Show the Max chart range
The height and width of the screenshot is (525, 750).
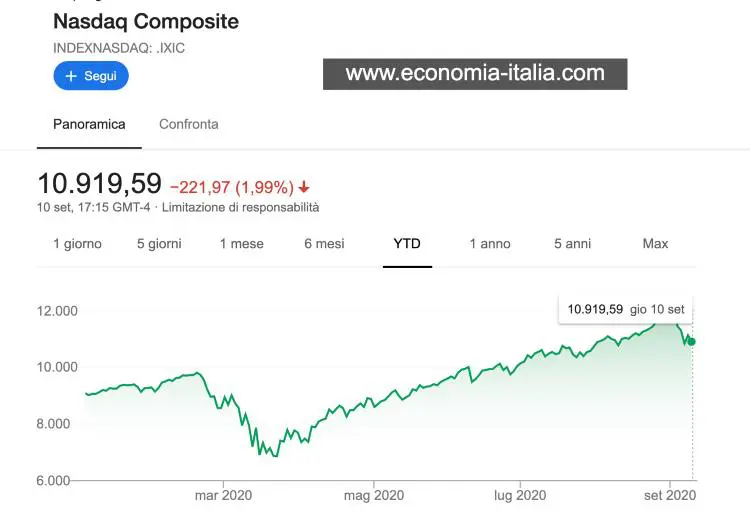click(x=655, y=244)
